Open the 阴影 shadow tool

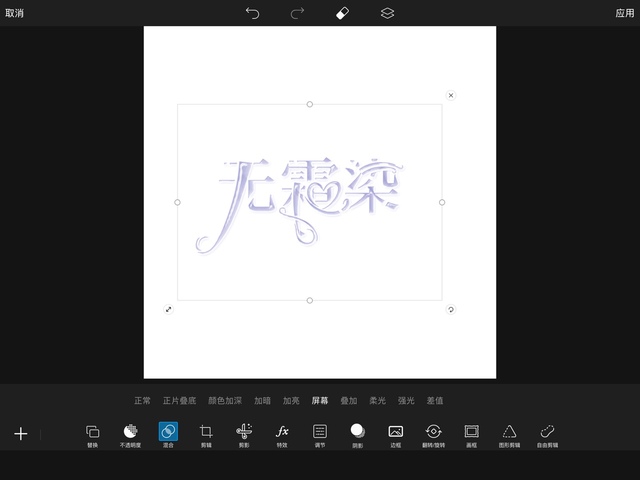[x=357, y=434]
